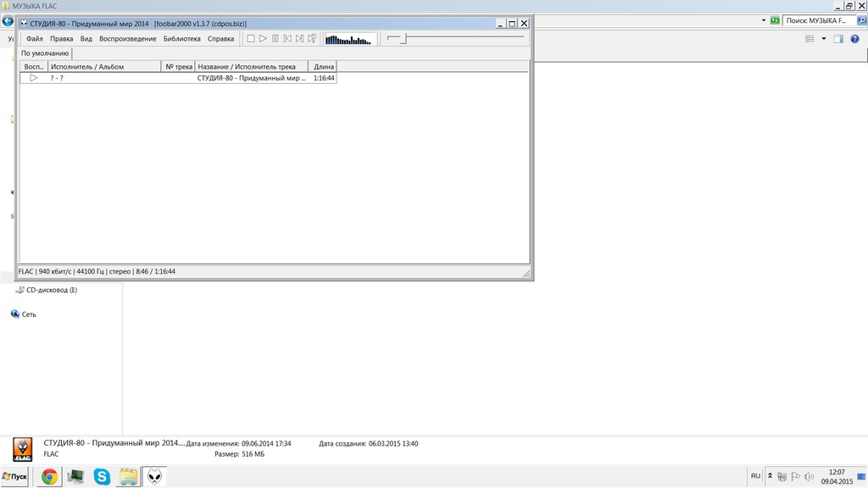The width and height of the screenshot is (868, 488).
Task: Open the view options dropdown arrow in Explorer
Action: point(824,39)
